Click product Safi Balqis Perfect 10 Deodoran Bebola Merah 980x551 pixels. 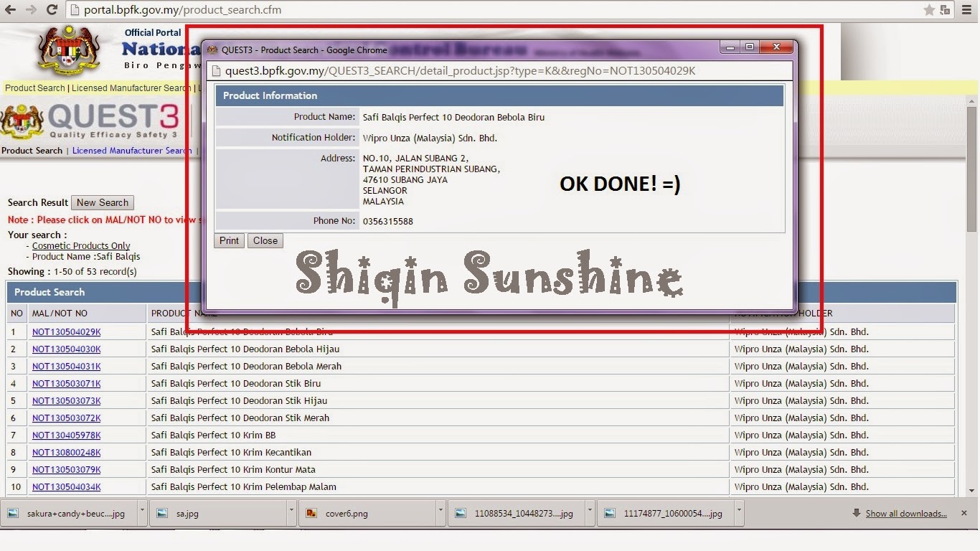click(x=246, y=367)
